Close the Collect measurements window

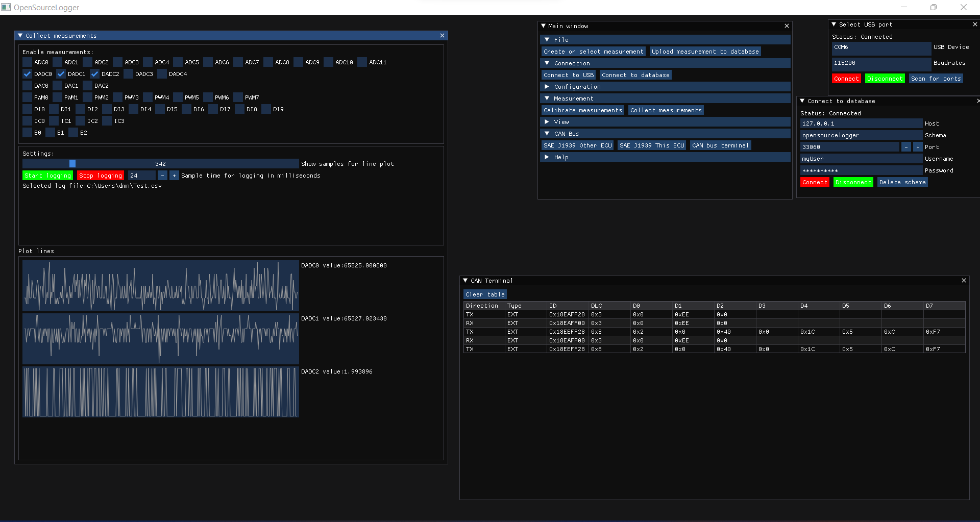coord(442,36)
